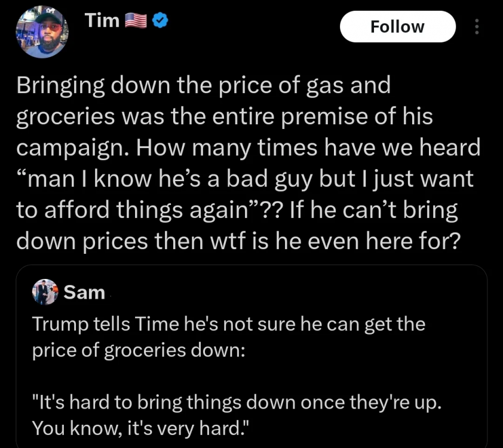Open quoted tweet at "Trump tells Time" line
This screenshot has width=503, height=448.
point(228,324)
